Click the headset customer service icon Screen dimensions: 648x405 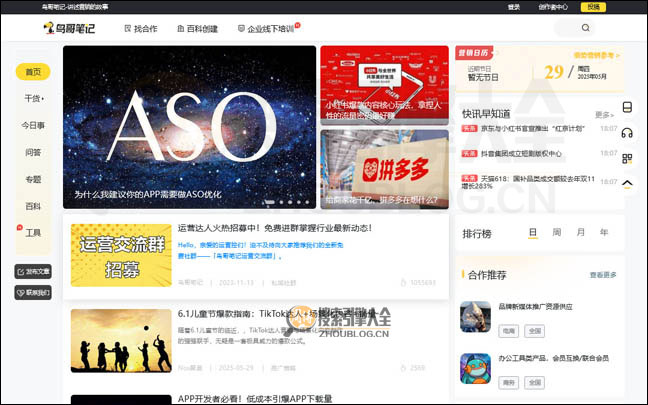coord(627,133)
